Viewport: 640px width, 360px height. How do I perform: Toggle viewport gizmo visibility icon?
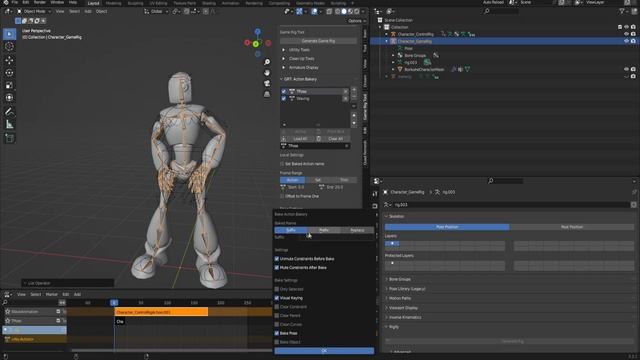click(300, 11)
